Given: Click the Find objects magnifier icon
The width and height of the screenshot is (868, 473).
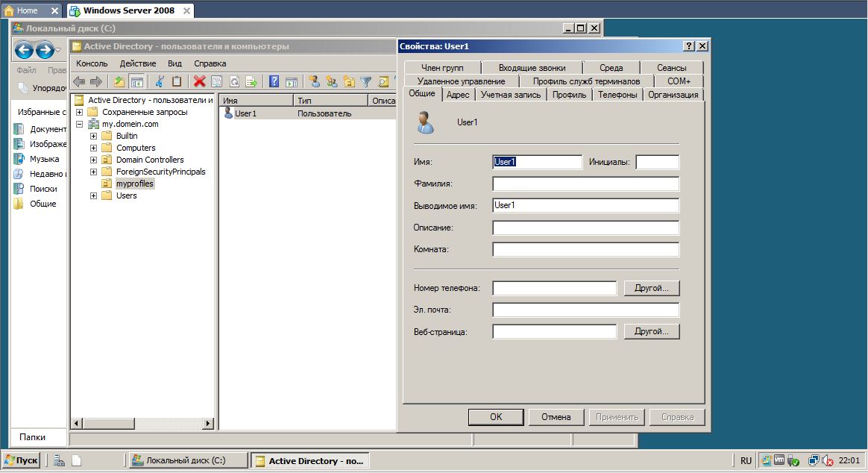Looking at the screenshot, I should (383, 82).
